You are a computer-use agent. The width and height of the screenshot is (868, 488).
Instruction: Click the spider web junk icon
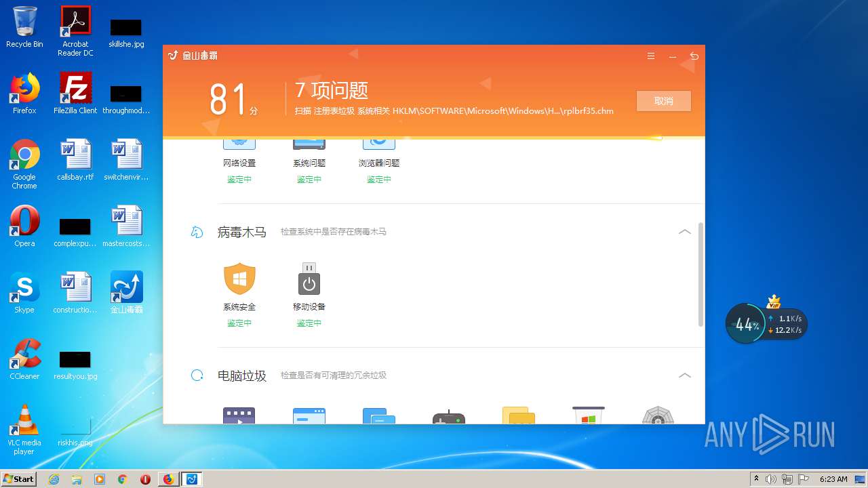[x=658, y=415]
